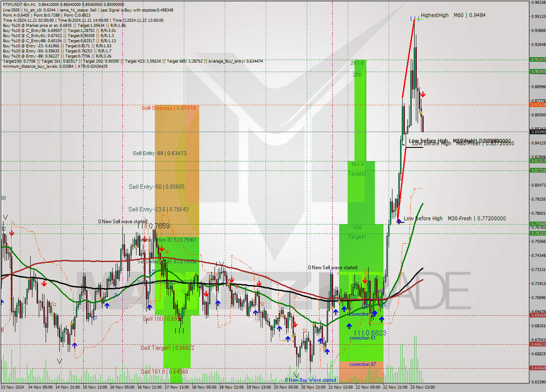Click the black current price tag 0.85090
Screen dimensions: 546x392
pos(537,132)
